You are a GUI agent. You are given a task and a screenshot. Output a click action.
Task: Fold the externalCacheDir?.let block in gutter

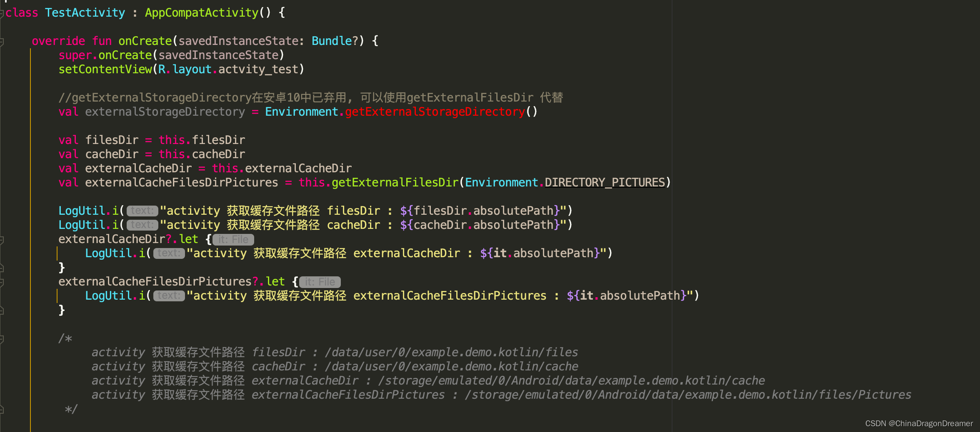[x=2, y=240]
